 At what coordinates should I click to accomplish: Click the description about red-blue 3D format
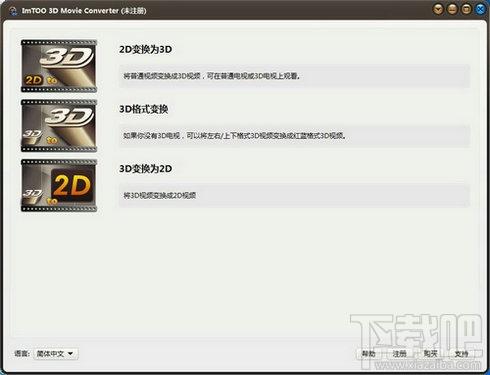pyautogui.click(x=235, y=136)
